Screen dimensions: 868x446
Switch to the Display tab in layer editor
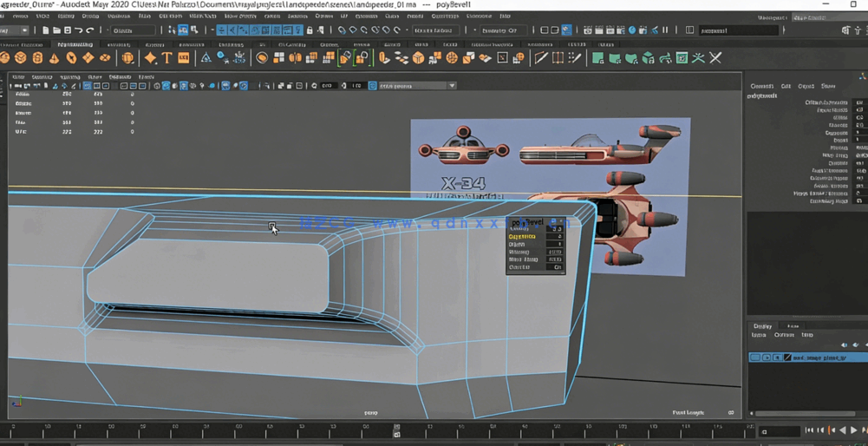click(762, 326)
